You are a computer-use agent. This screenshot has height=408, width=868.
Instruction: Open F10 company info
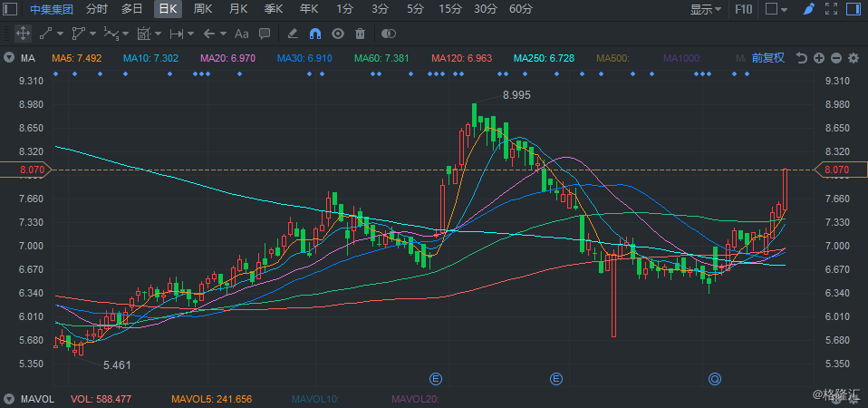pyautogui.click(x=743, y=9)
